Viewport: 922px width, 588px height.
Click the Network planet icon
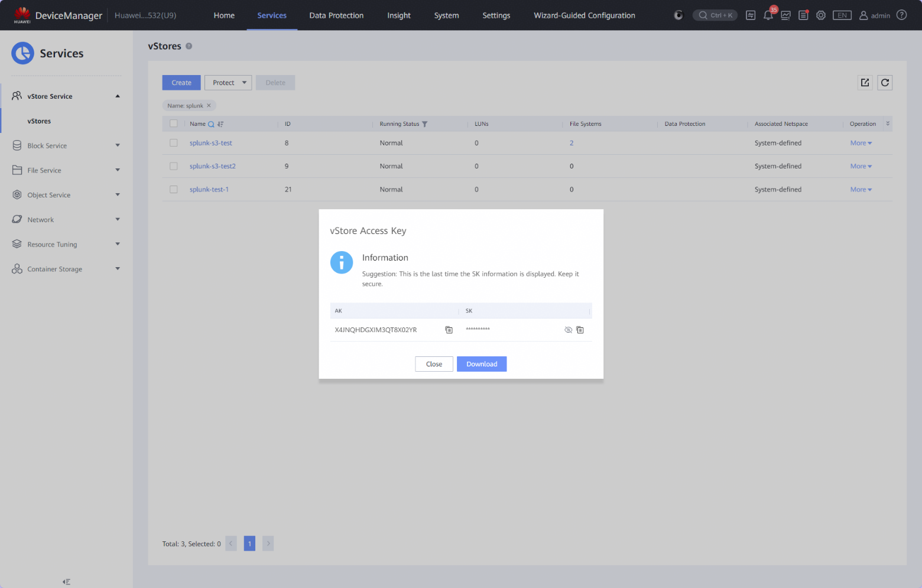tap(17, 219)
